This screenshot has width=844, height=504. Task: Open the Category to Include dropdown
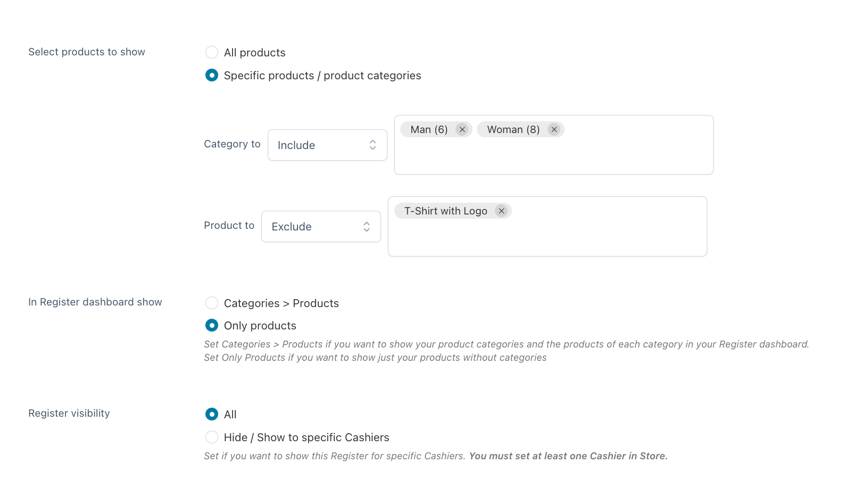[x=327, y=145]
